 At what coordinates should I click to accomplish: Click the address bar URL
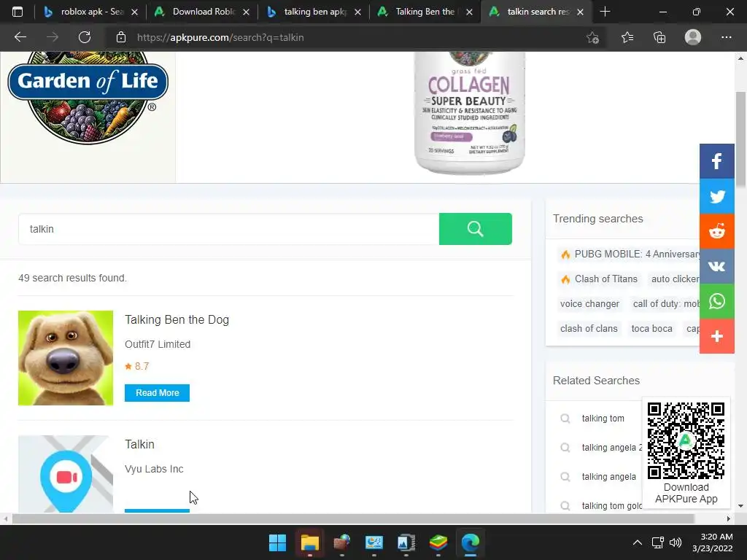pyautogui.click(x=220, y=37)
